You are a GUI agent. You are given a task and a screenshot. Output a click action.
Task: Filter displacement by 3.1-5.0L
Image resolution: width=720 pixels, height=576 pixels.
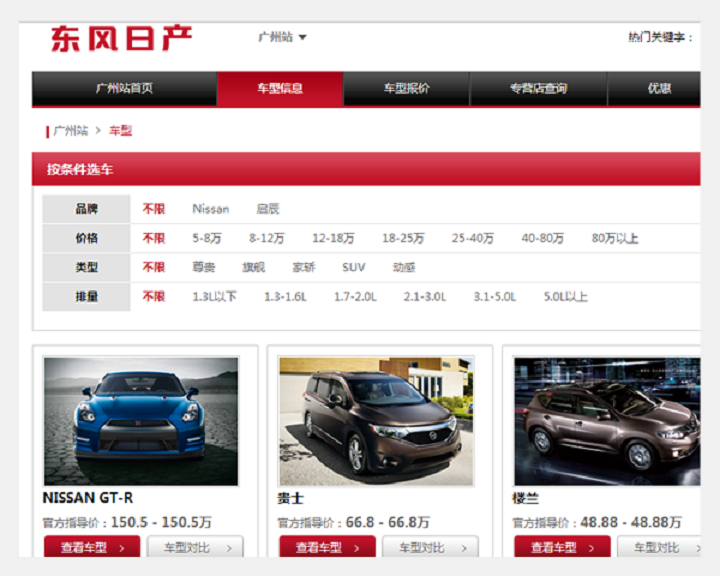pos(495,297)
